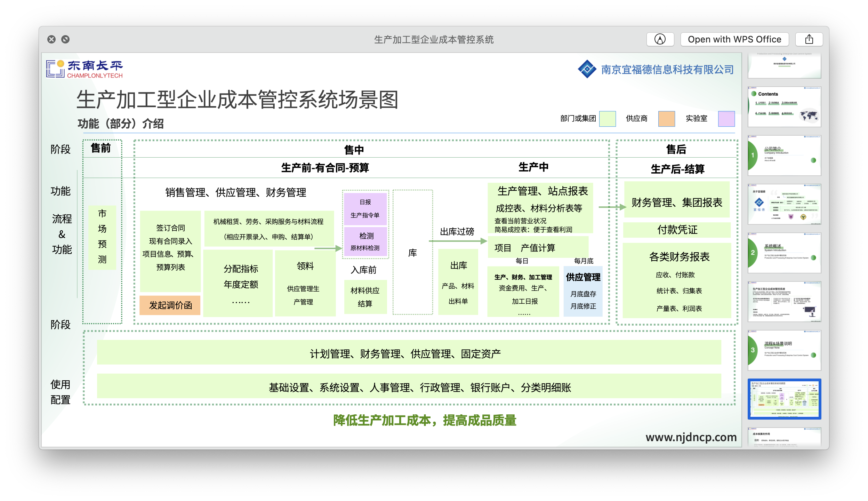868x501 pixels.
Task: Click the Share icon
Action: 809,39
